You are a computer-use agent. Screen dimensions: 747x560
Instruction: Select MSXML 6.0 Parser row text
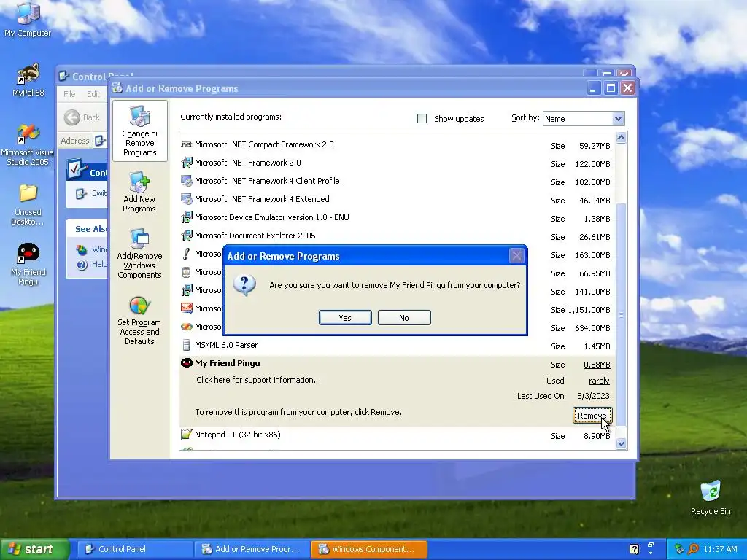pyautogui.click(x=226, y=345)
